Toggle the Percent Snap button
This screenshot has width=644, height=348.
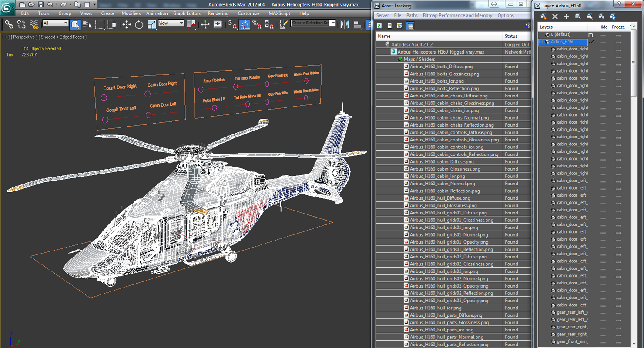pos(257,24)
